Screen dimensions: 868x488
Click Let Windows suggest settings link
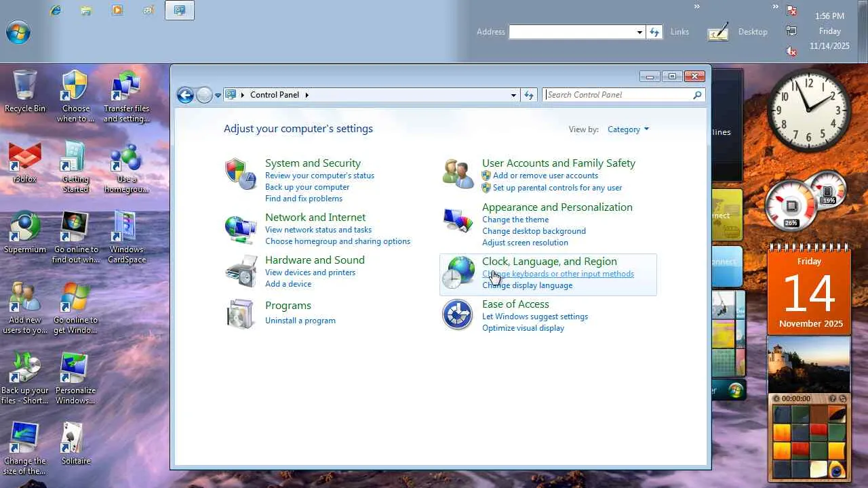535,317
